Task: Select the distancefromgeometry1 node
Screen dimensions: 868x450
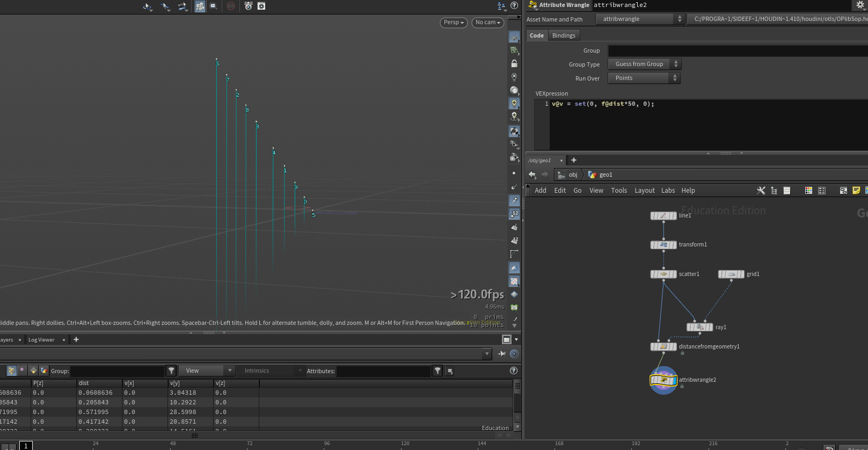Action: coord(663,347)
